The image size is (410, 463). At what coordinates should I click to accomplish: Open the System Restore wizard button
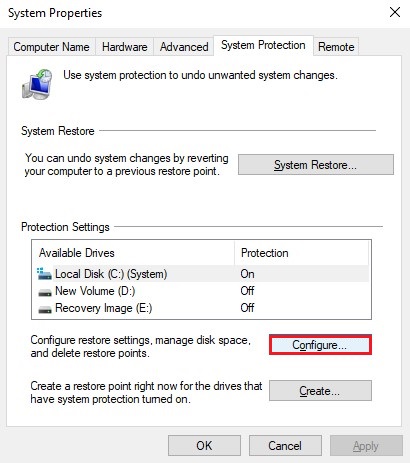click(316, 165)
